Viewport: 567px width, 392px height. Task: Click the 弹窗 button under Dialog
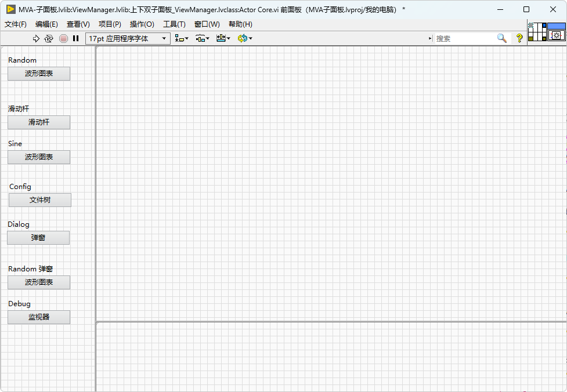38,238
